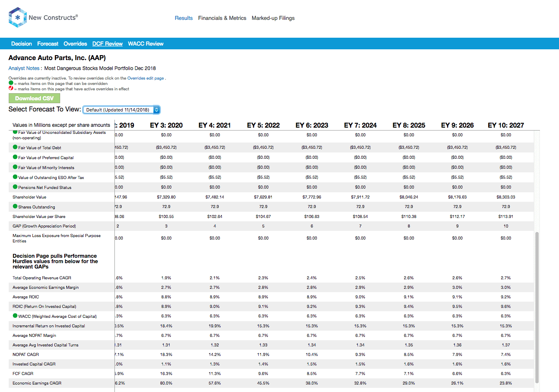
Task: Click Shareholder Value per Share $113.91
Action: pyautogui.click(x=506, y=216)
